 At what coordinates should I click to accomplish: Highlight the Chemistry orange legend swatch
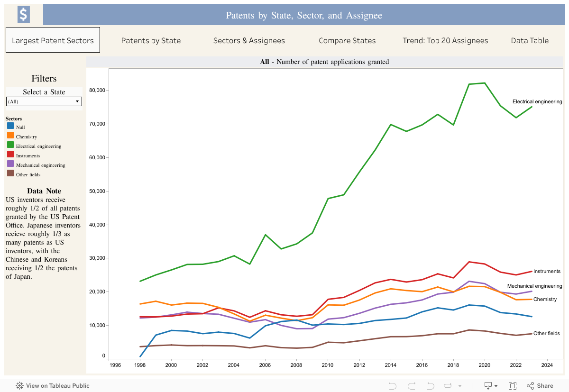tap(10, 136)
